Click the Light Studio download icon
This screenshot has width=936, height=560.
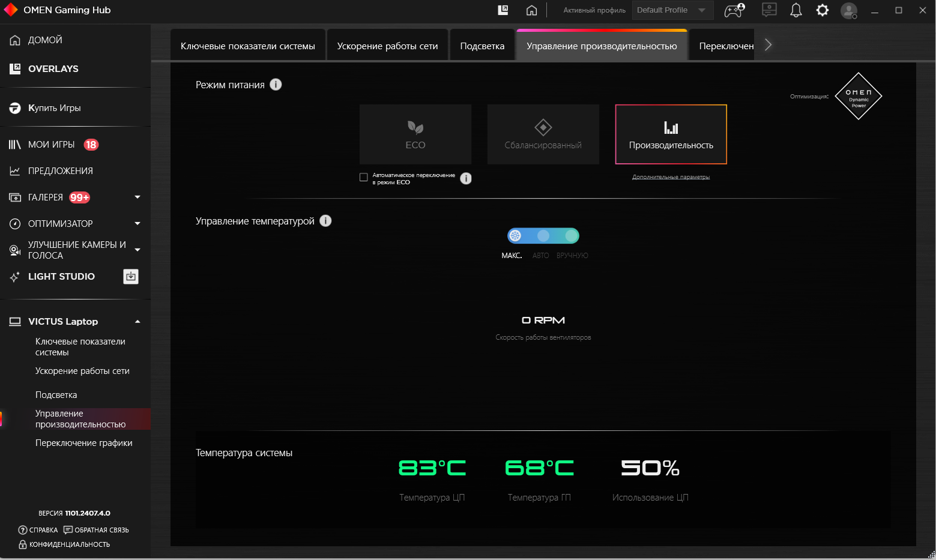coord(131,276)
